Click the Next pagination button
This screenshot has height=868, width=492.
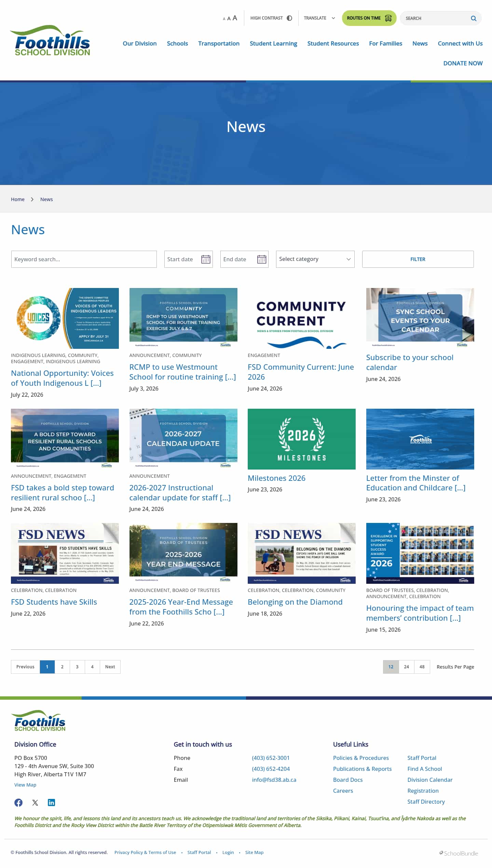tap(110, 667)
